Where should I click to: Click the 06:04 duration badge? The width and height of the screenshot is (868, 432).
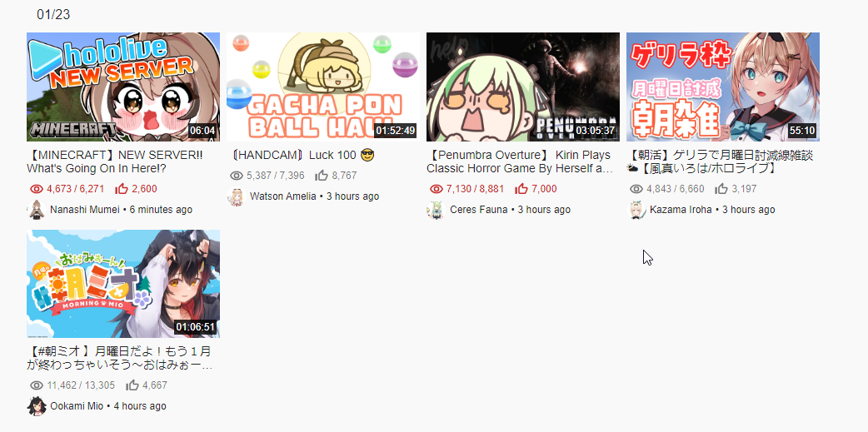click(x=202, y=131)
